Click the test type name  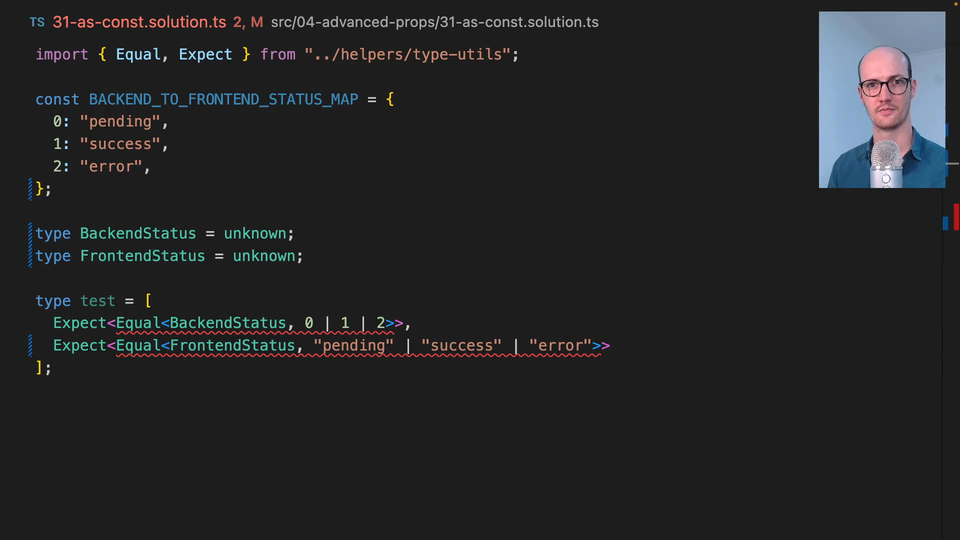(x=98, y=301)
